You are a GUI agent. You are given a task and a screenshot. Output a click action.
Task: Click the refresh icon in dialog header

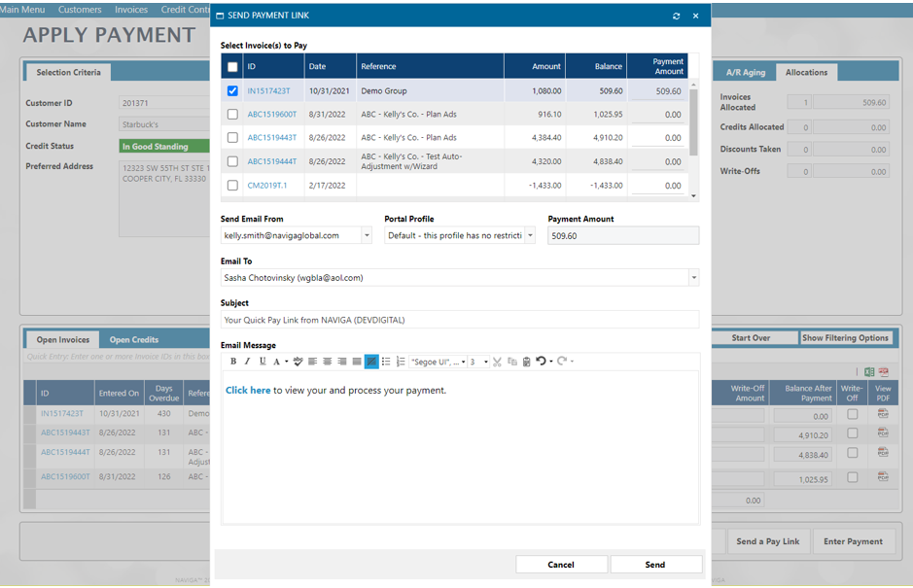[677, 17]
